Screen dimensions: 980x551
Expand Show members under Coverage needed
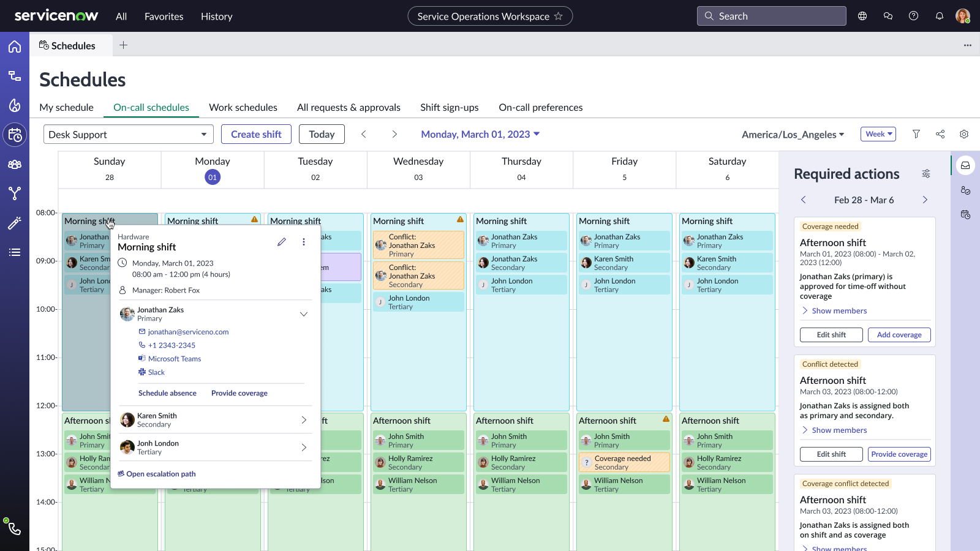point(835,311)
